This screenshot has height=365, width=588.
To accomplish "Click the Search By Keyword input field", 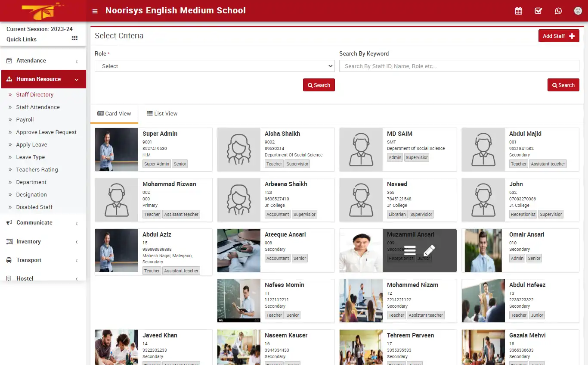I will 459,66.
